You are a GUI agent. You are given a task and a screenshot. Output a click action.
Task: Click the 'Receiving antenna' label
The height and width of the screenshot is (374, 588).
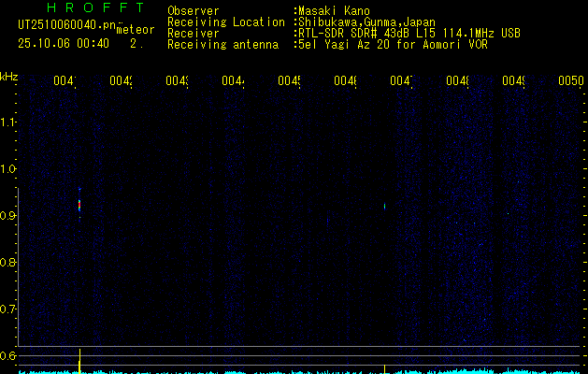coord(222,45)
